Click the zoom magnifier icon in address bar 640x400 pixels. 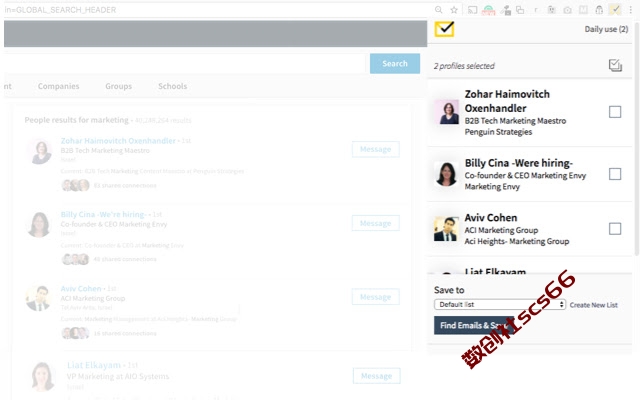[x=438, y=10]
